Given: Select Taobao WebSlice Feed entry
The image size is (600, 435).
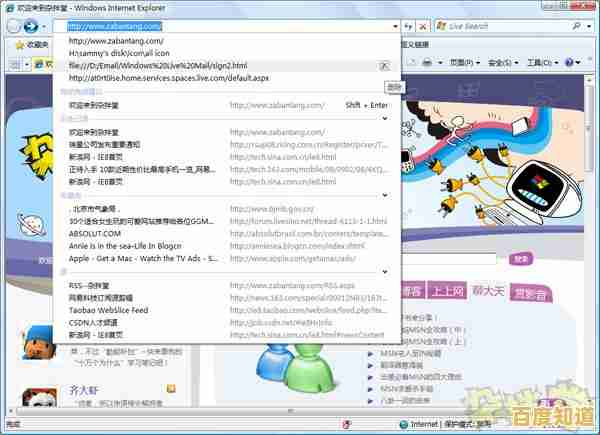Looking at the screenshot, I should point(110,310).
